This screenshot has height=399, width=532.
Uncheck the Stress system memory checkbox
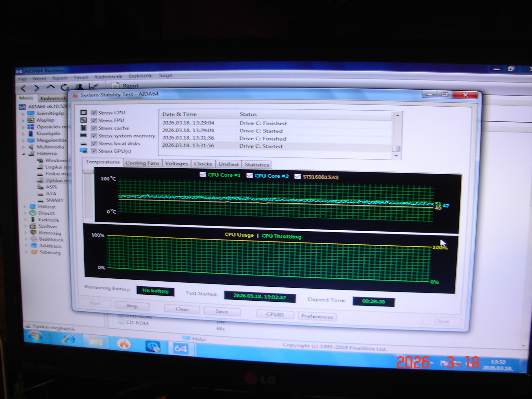[94, 136]
